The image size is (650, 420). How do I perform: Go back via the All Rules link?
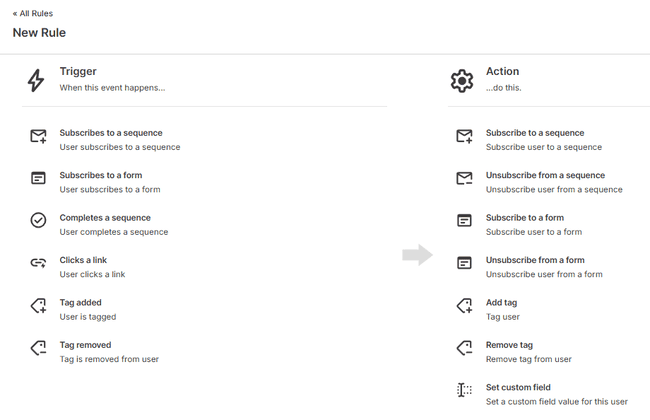click(33, 14)
